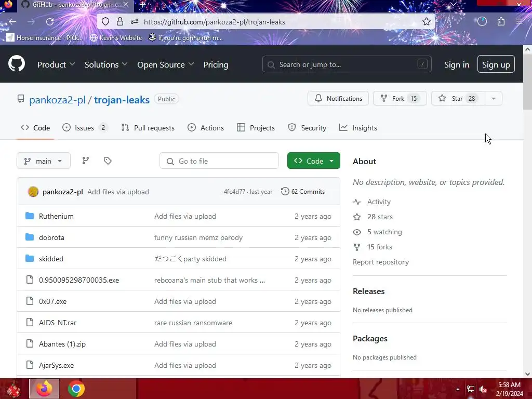Expand the Product menu
Image resolution: width=532 pixels, height=399 pixels.
pyautogui.click(x=56, y=64)
